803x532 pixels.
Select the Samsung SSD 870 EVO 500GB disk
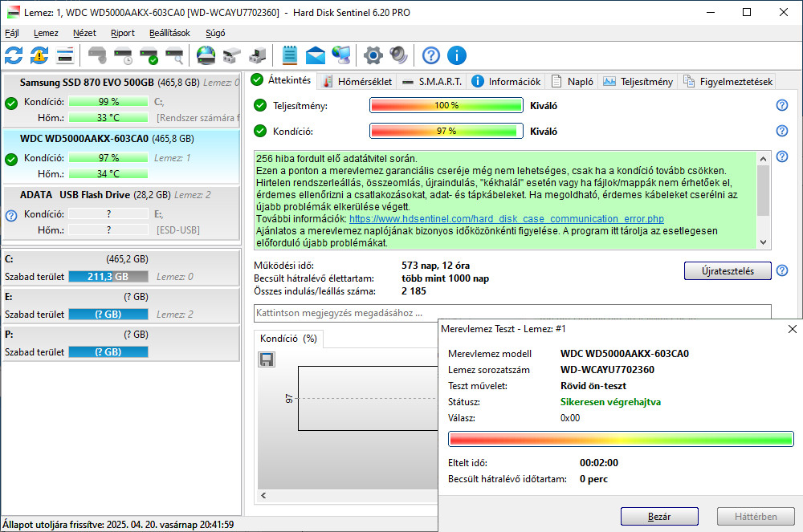[121, 100]
